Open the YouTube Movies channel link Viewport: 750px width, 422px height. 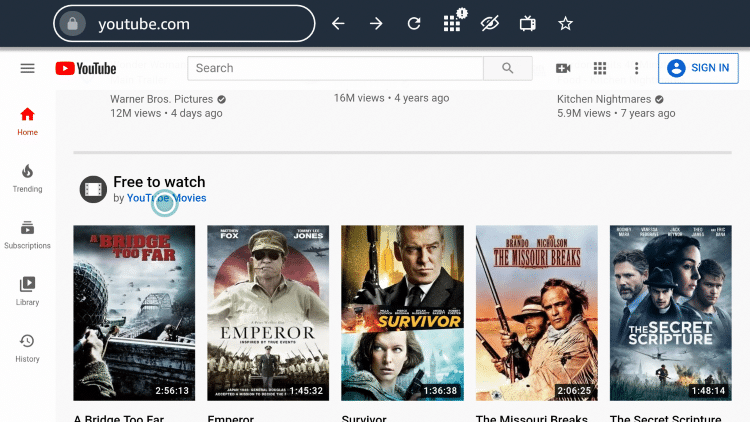(167, 198)
